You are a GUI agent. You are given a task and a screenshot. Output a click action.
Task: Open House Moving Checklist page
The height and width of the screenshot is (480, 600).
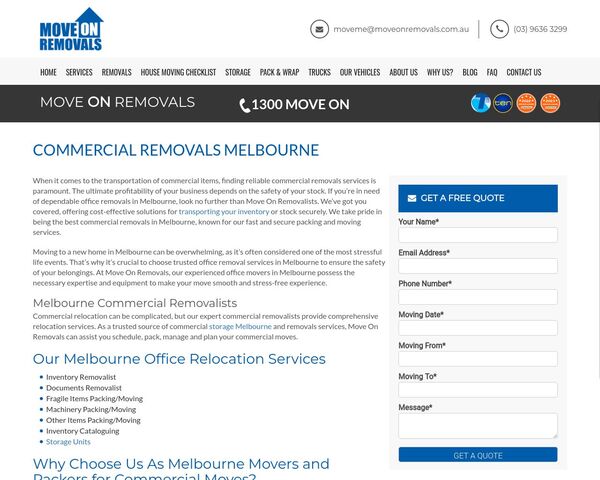178,72
